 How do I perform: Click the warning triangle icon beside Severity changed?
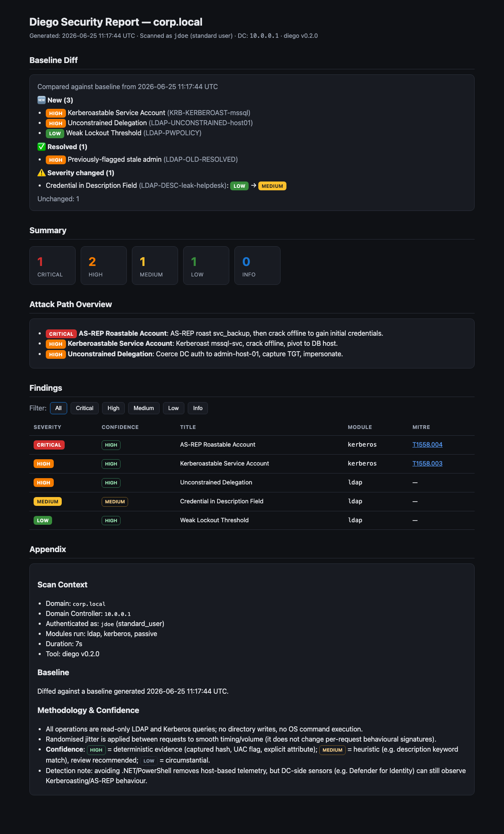pos(42,173)
